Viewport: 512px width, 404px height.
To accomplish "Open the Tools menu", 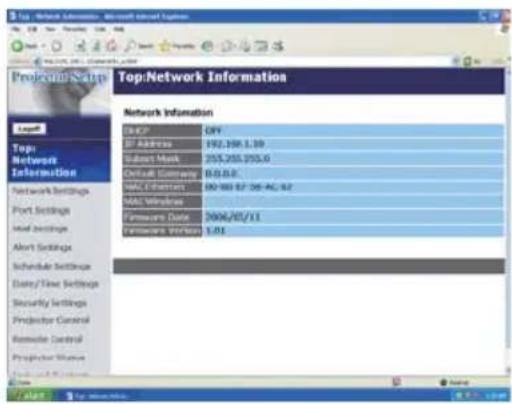I will click(x=100, y=29).
